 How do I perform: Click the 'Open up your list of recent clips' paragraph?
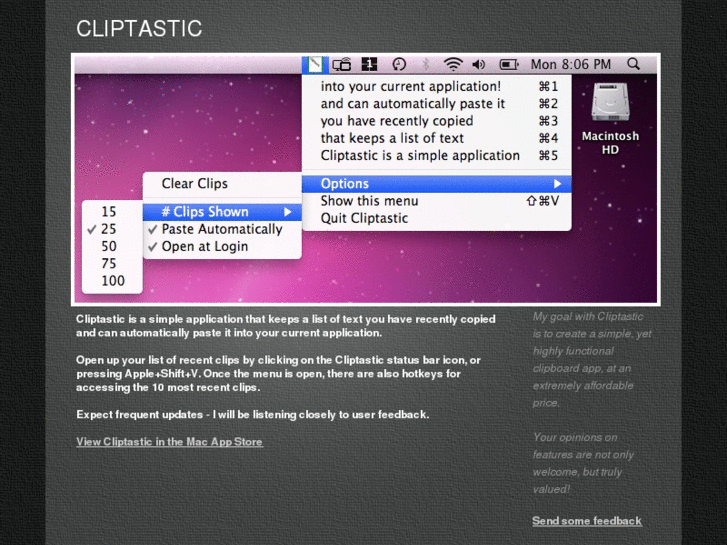click(278, 373)
